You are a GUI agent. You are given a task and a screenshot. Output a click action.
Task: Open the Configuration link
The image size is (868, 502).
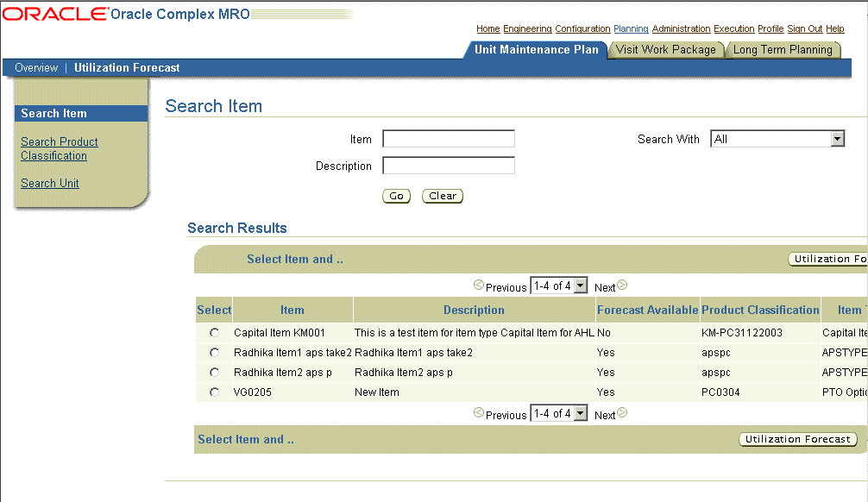pyautogui.click(x=583, y=28)
